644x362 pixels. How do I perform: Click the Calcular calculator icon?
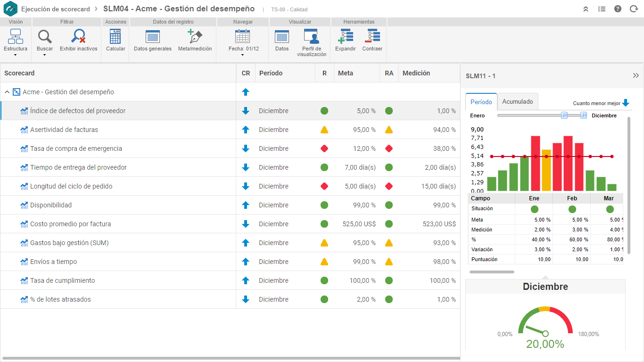point(116,37)
